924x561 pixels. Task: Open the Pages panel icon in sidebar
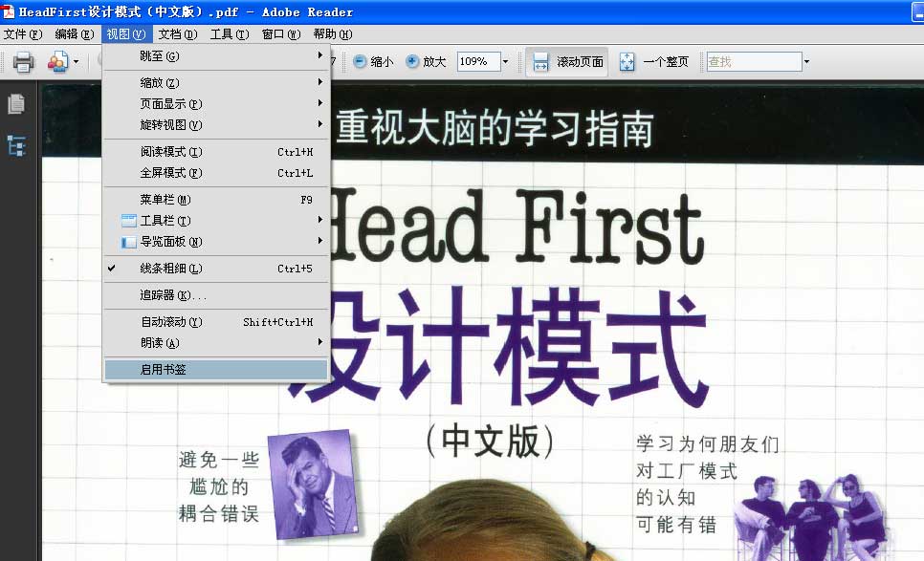point(16,104)
